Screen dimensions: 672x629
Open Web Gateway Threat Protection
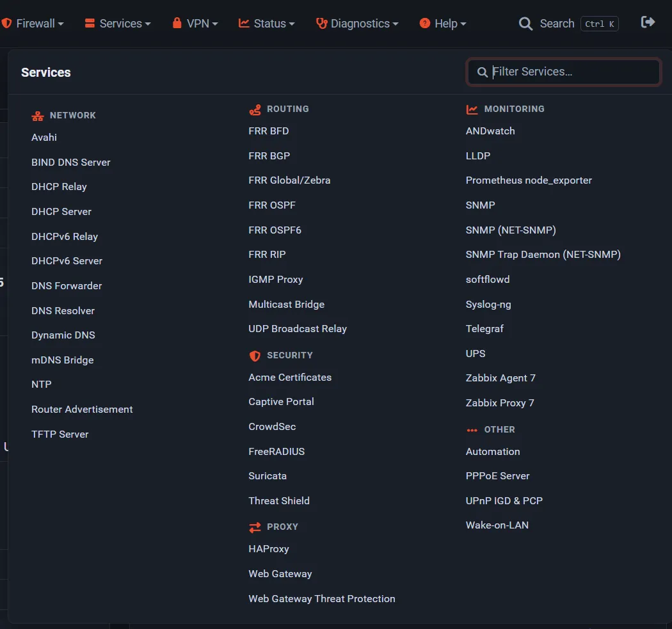tap(322, 599)
